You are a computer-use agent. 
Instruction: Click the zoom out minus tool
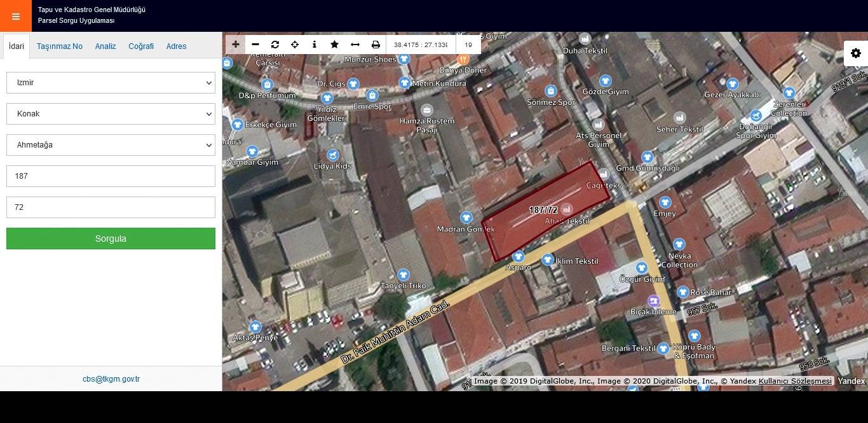(255, 45)
